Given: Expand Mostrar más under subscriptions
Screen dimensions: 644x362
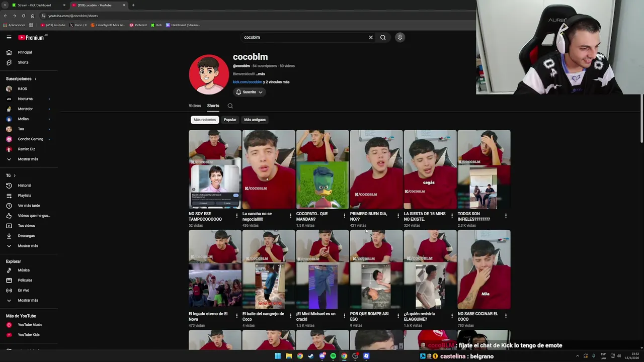Looking at the screenshot, I should coord(29,159).
